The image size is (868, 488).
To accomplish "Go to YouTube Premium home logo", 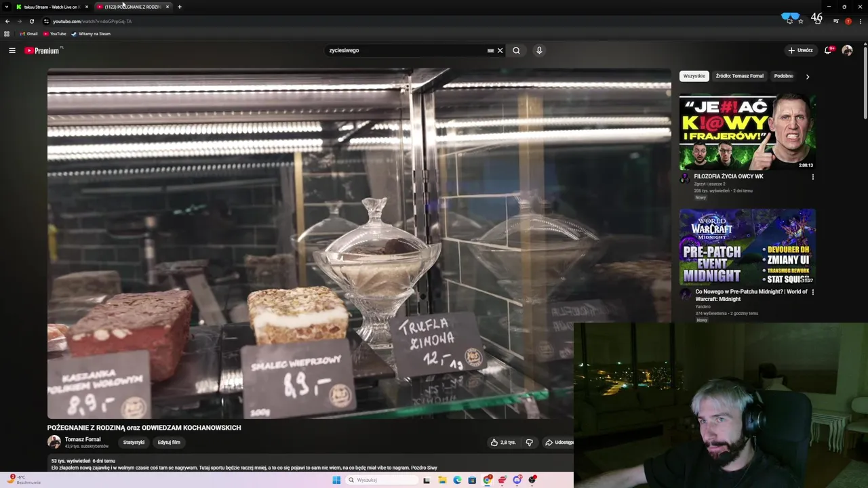I will coord(43,50).
